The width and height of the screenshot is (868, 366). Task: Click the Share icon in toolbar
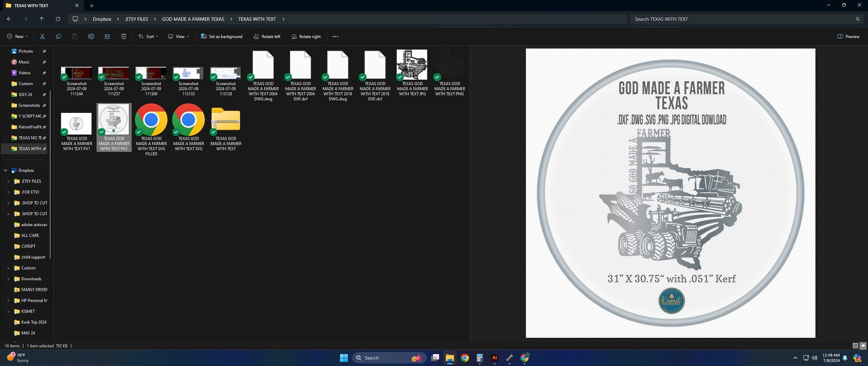pos(107,36)
